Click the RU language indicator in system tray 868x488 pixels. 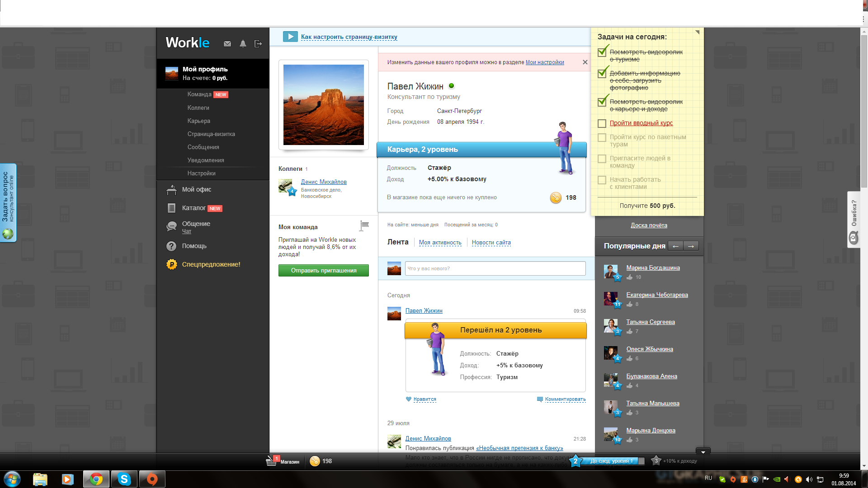pos(708,478)
